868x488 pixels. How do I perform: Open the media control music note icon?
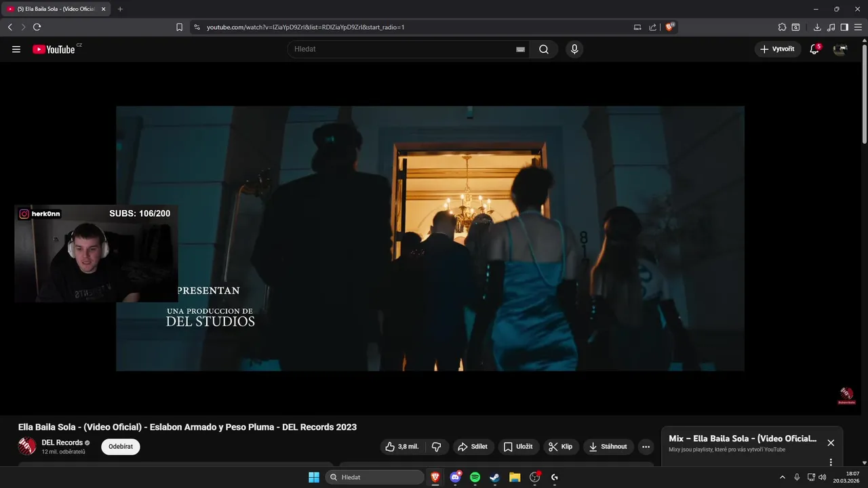(x=831, y=27)
